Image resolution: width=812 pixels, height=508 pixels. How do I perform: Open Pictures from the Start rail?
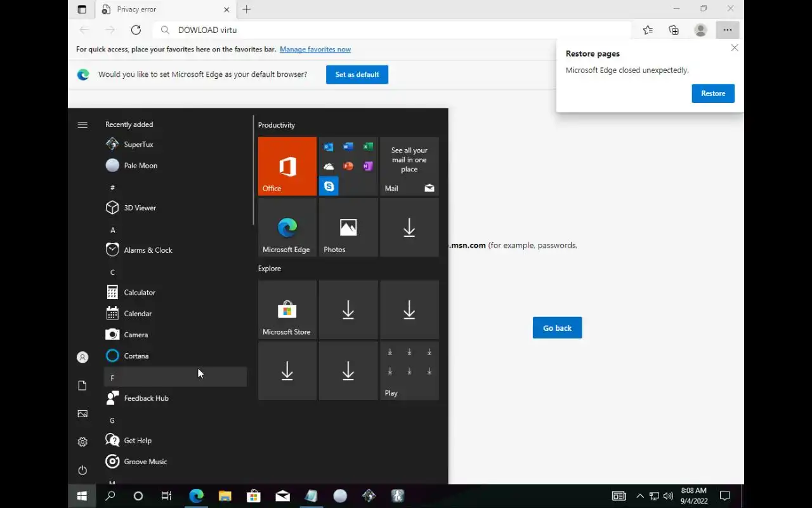point(82,413)
